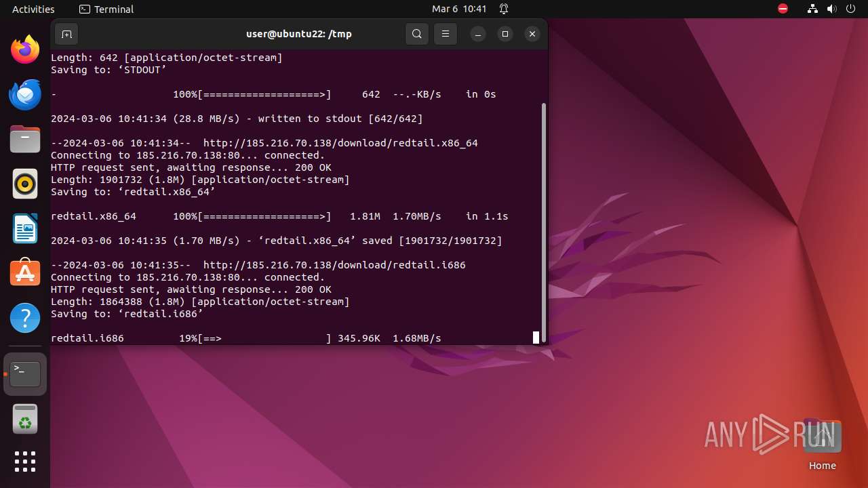Click the terminal title user@ubuntu22: /tmp
Image resolution: width=868 pixels, height=488 pixels.
(x=299, y=34)
